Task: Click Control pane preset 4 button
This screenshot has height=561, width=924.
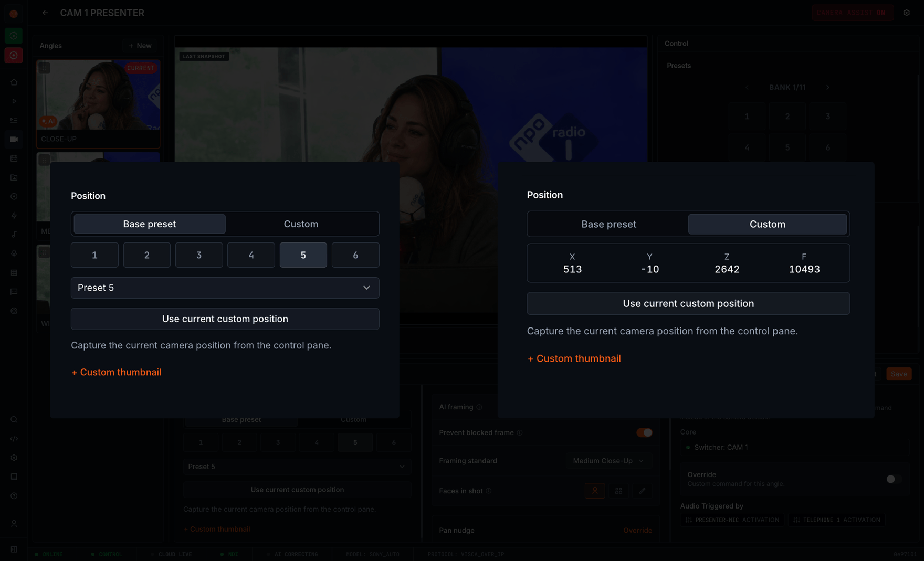Action: [747, 147]
